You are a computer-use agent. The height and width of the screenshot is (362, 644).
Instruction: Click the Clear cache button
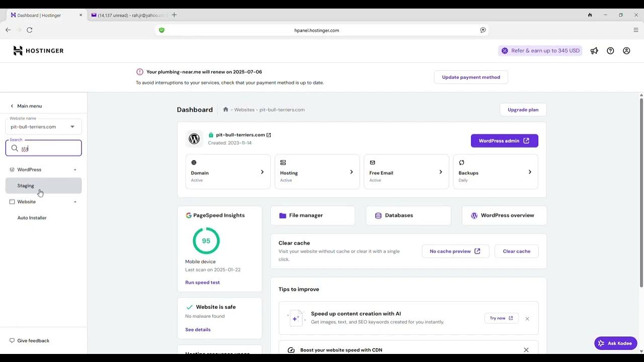pos(517,251)
